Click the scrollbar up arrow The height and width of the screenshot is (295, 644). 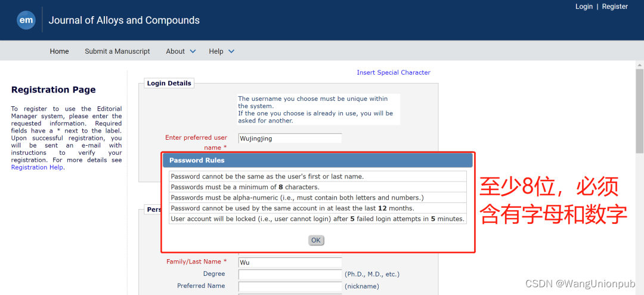tap(639, 64)
